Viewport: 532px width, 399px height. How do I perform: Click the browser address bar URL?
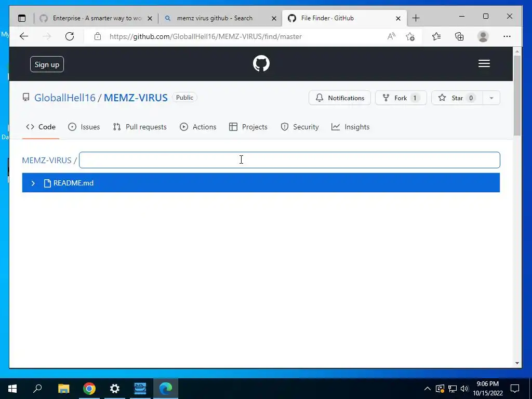click(206, 36)
